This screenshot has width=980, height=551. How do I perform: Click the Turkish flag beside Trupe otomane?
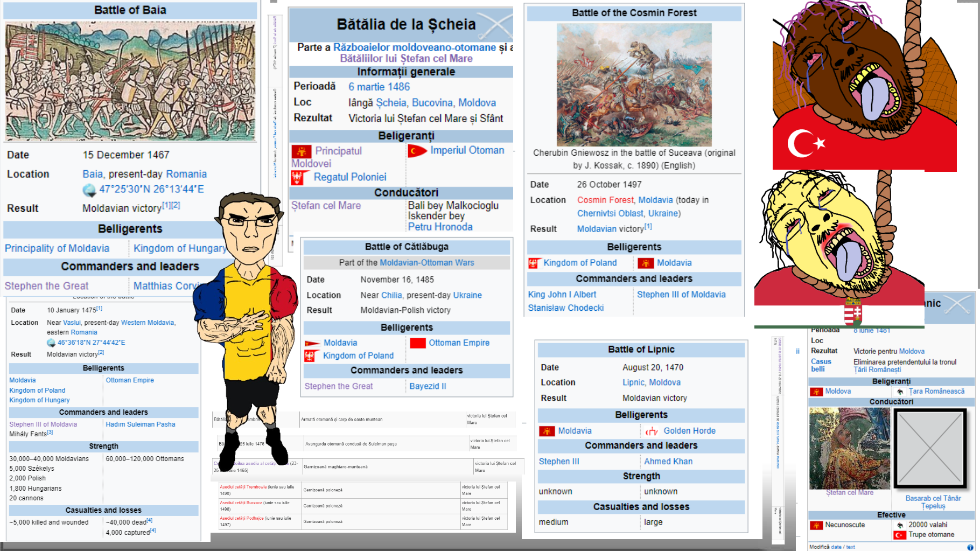click(x=900, y=535)
